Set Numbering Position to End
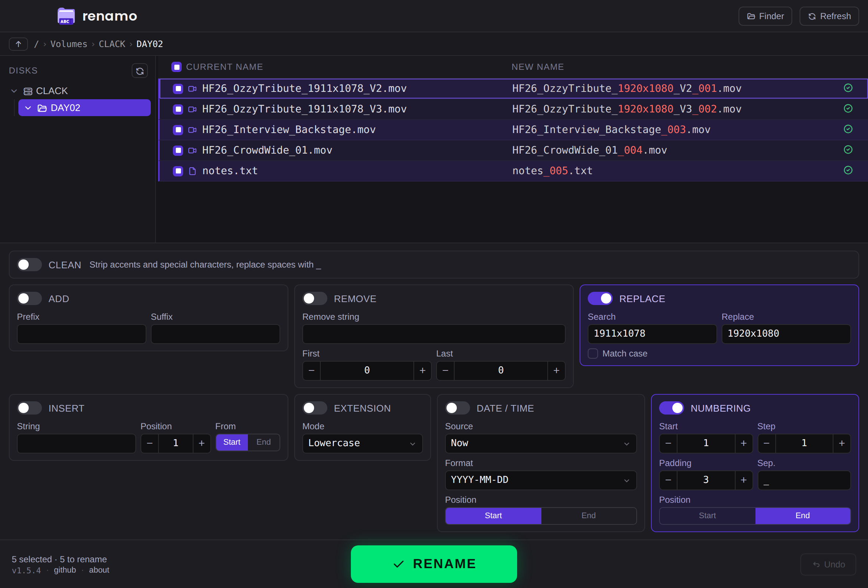 tap(803, 516)
